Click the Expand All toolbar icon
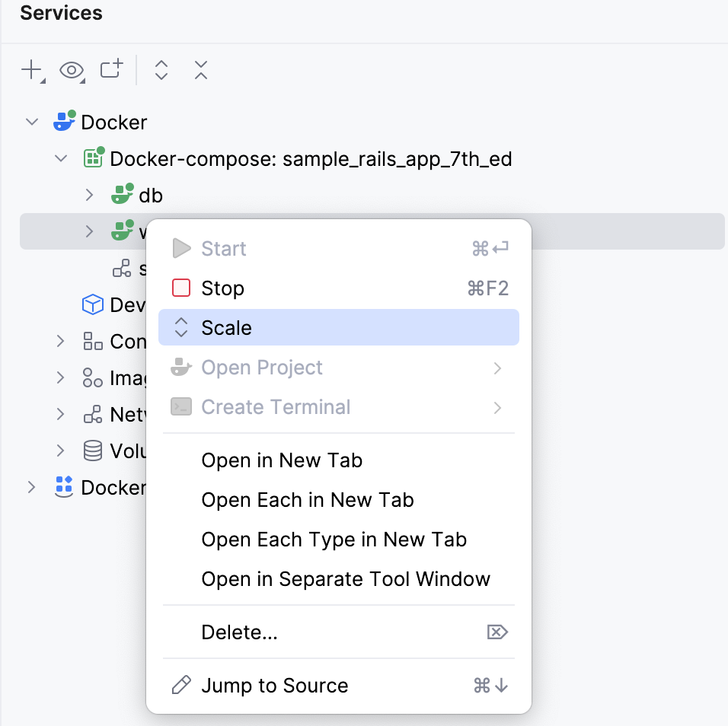This screenshot has height=726, width=728. point(161,69)
